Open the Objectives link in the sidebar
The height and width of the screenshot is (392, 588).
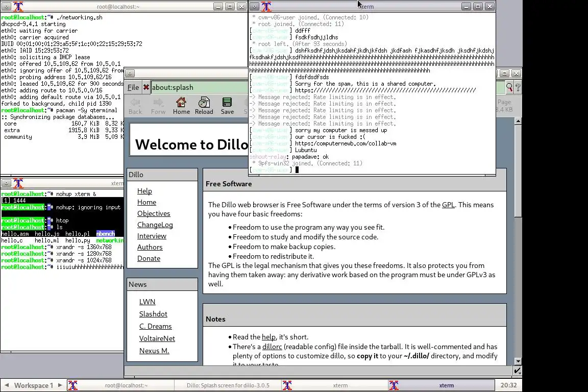[x=154, y=213]
